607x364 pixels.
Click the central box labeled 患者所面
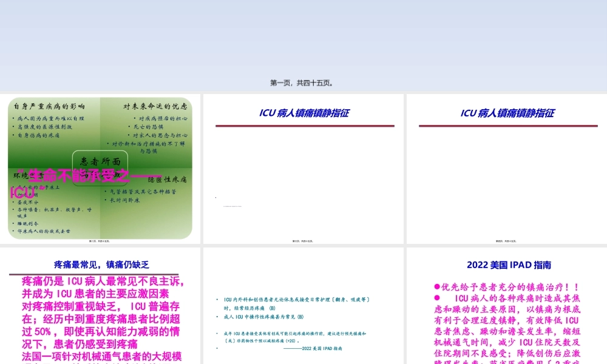[x=100, y=162]
